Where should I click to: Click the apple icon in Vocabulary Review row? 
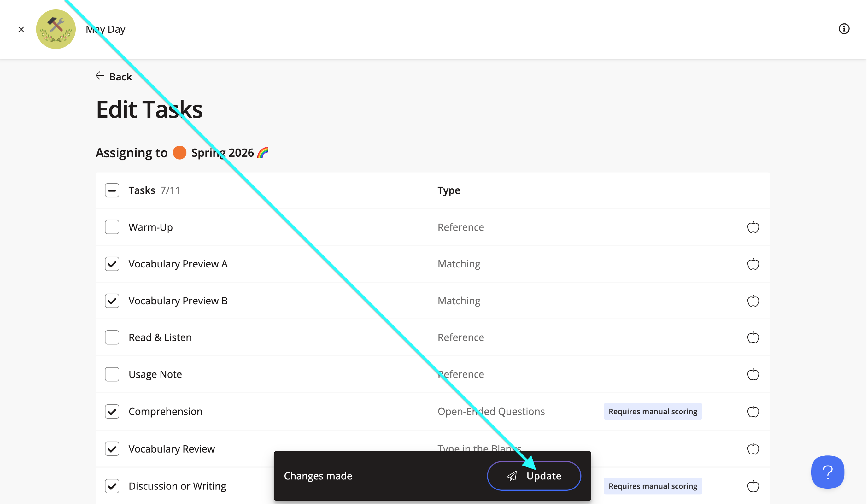(x=753, y=449)
